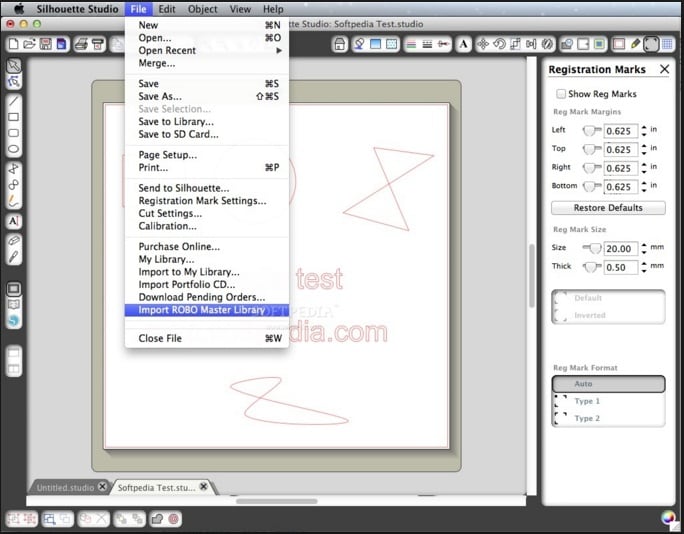Select the Text tool in left toolbar

pyautogui.click(x=14, y=221)
